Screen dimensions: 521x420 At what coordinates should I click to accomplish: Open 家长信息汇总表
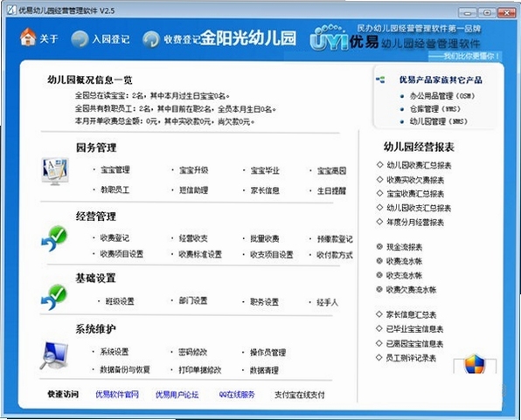tap(412, 314)
